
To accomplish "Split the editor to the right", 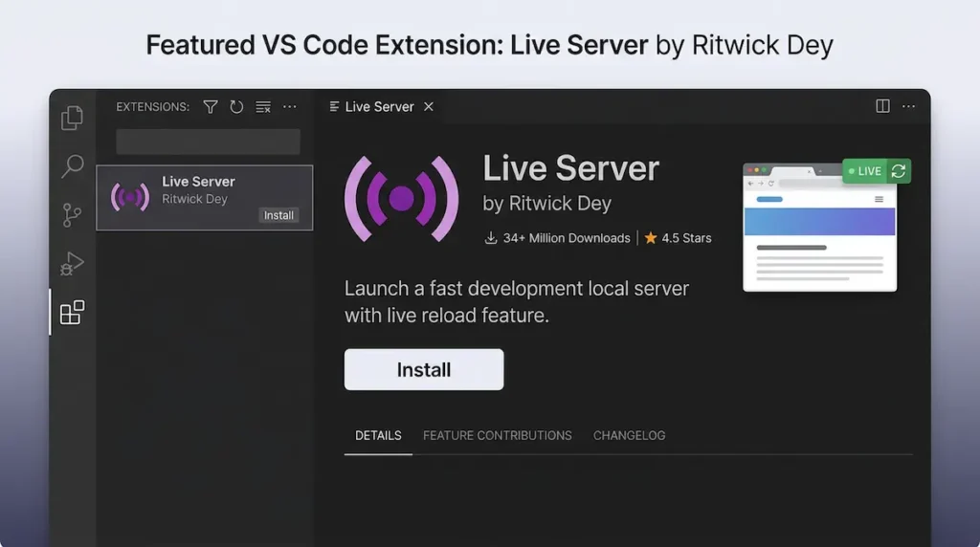I will pos(882,106).
